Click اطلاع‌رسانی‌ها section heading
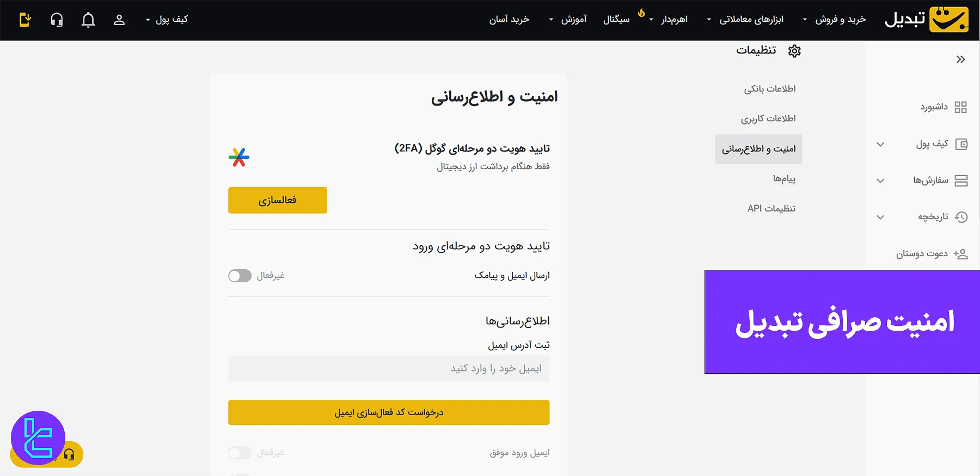This screenshot has width=980, height=476. pos(518,321)
